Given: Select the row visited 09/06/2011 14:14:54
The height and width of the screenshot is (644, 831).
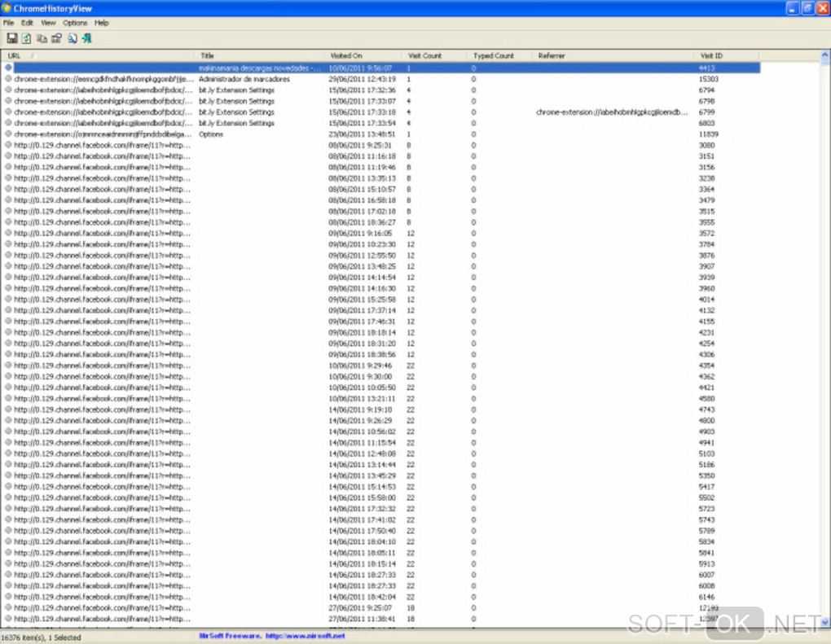Looking at the screenshot, I should click(x=381, y=277).
